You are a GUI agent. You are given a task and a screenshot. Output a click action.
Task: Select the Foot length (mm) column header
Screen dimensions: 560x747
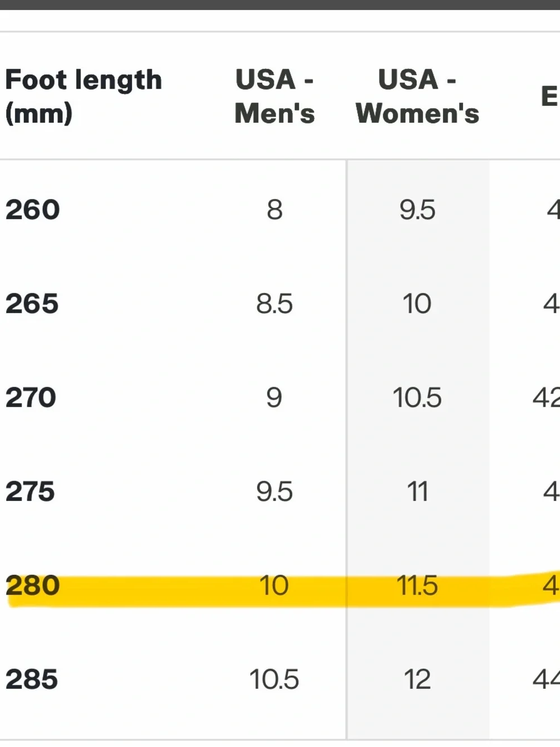tap(83, 96)
